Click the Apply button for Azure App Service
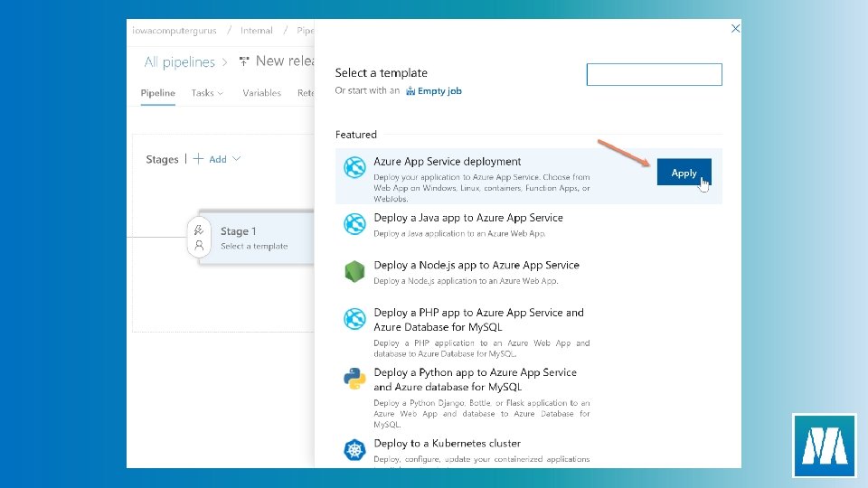This screenshot has height=488, width=868. coord(684,173)
